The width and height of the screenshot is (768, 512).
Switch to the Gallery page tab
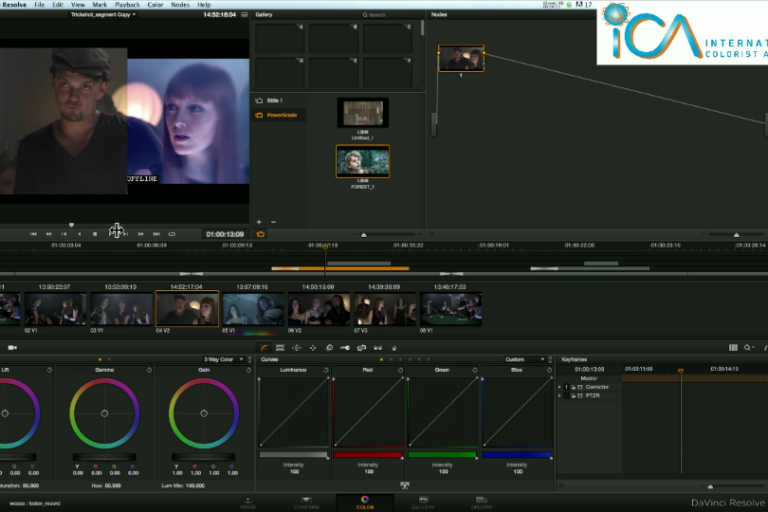423,503
